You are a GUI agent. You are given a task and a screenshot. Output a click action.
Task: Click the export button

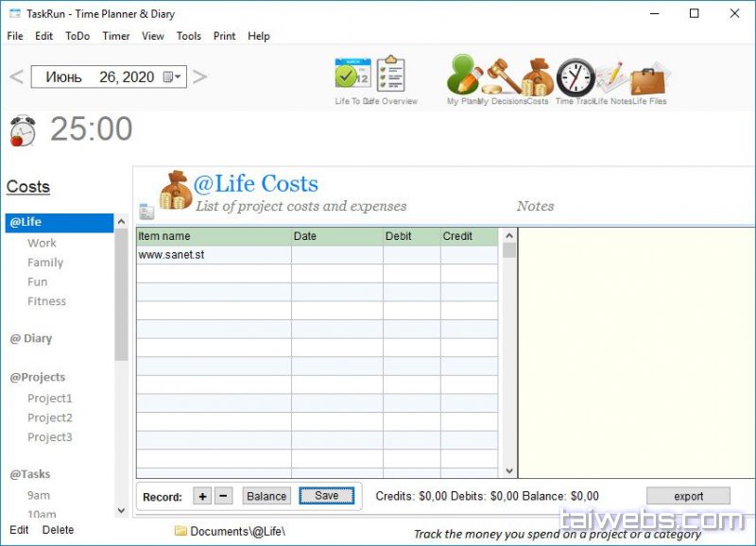(688, 496)
